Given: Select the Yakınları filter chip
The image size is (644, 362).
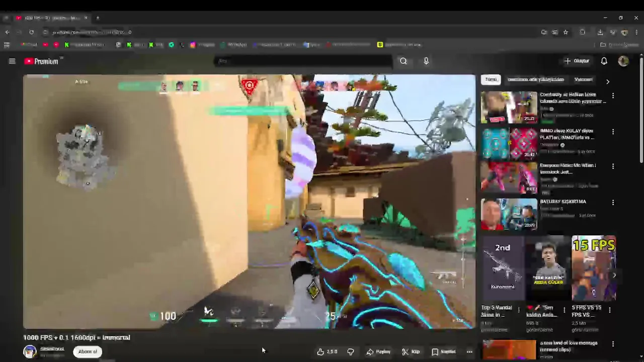Looking at the screenshot, I should point(583,79).
